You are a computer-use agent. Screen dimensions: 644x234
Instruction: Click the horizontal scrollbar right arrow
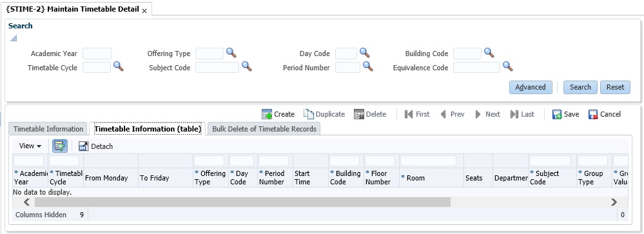(x=614, y=202)
